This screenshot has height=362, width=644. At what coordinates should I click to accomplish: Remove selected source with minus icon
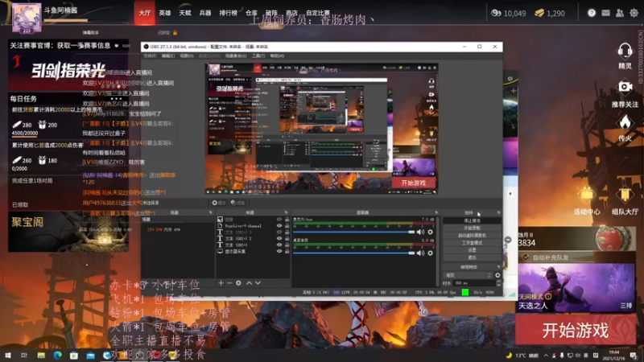coord(229,283)
